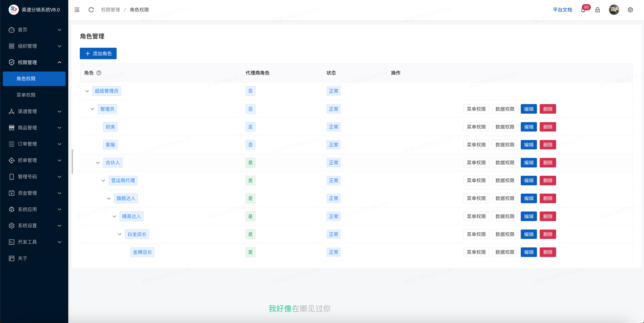Collapse the 合伙人 role row

(x=98, y=163)
